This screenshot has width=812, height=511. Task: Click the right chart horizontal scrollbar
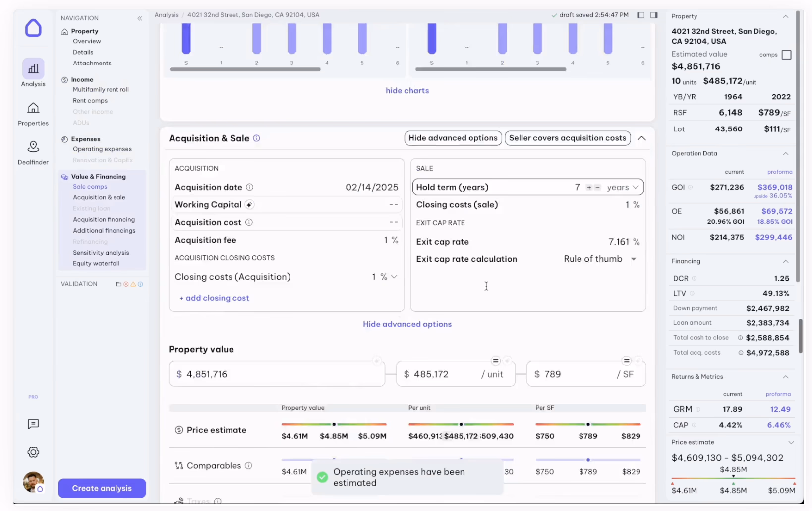pyautogui.click(x=491, y=69)
